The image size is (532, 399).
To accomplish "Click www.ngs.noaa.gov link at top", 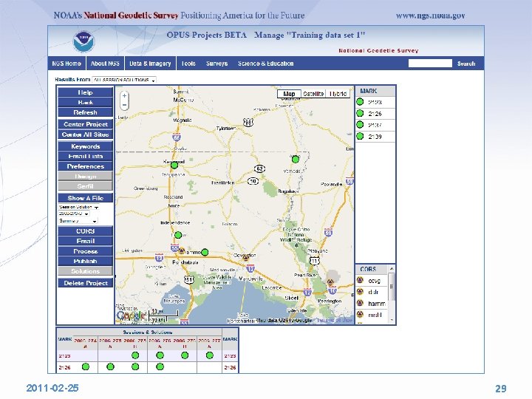I will [x=430, y=16].
